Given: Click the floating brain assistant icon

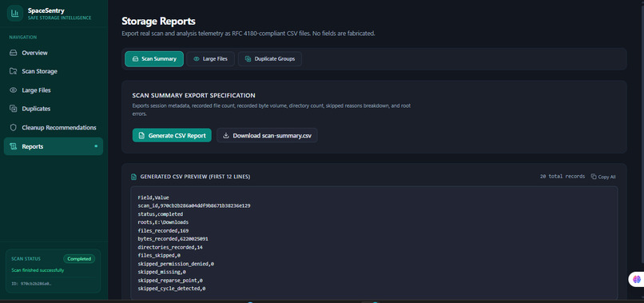Looking at the screenshot, I should coord(637,279).
